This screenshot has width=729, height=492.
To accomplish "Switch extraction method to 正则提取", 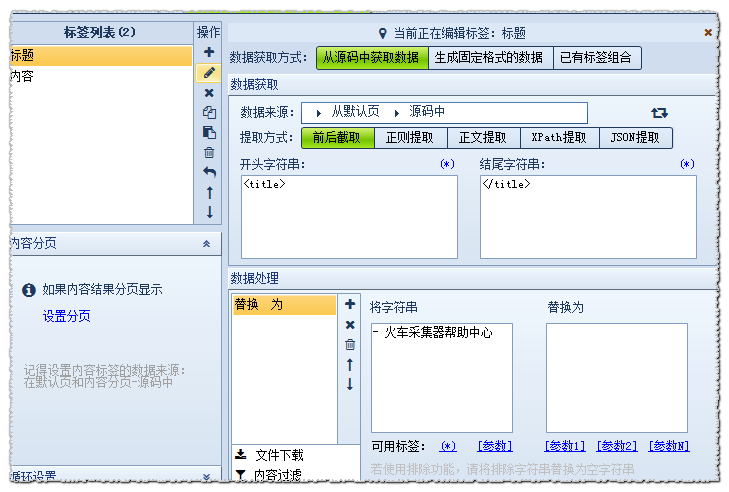I will tap(410, 138).
